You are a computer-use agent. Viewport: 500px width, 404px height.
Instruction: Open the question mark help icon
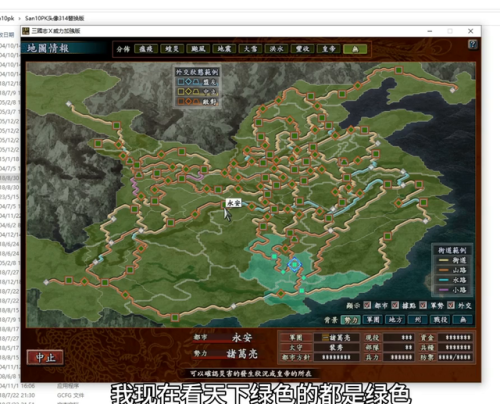click(473, 44)
